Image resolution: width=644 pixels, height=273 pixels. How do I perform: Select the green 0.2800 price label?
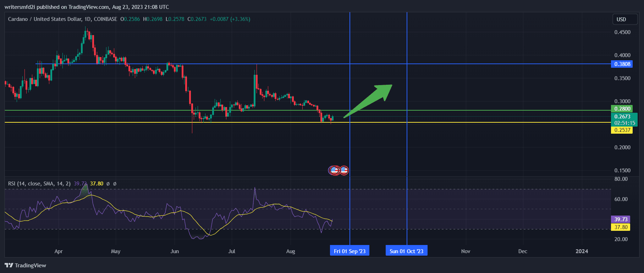[622, 109]
